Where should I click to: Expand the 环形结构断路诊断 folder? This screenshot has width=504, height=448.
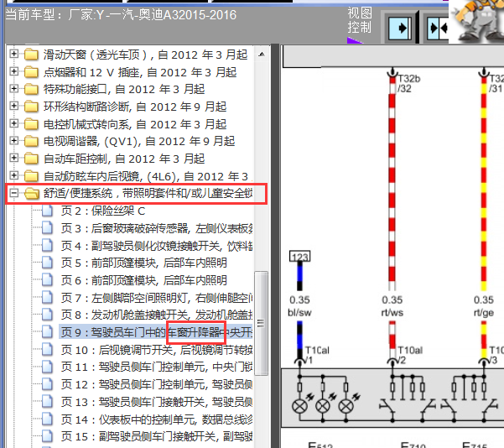click(x=13, y=106)
